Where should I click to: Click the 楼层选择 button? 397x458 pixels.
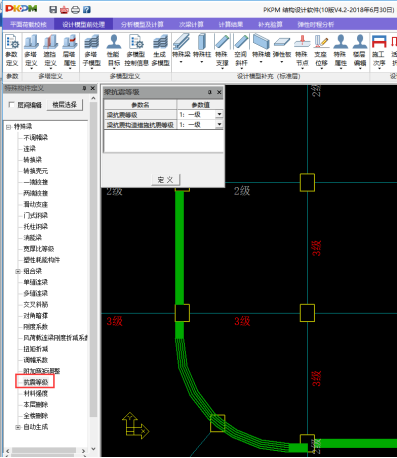[x=65, y=105]
